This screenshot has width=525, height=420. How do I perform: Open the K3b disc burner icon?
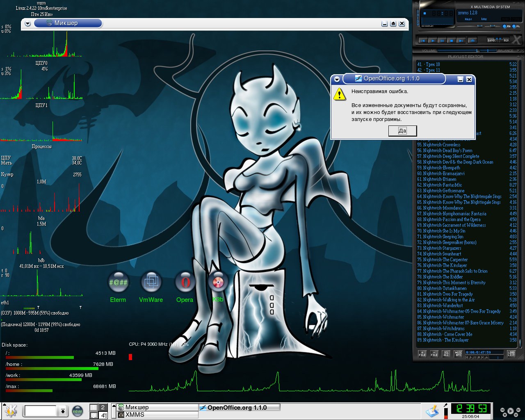[x=218, y=282]
